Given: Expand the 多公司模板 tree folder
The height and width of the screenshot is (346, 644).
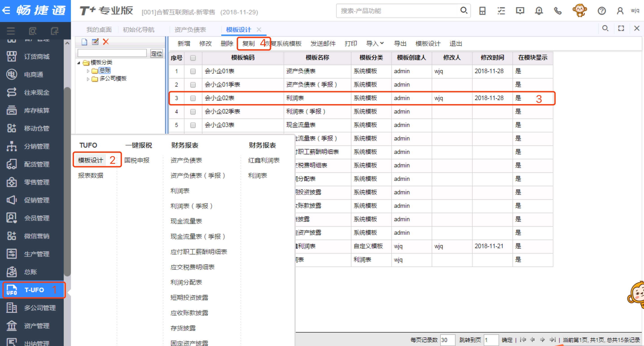Looking at the screenshot, I should tap(88, 79).
